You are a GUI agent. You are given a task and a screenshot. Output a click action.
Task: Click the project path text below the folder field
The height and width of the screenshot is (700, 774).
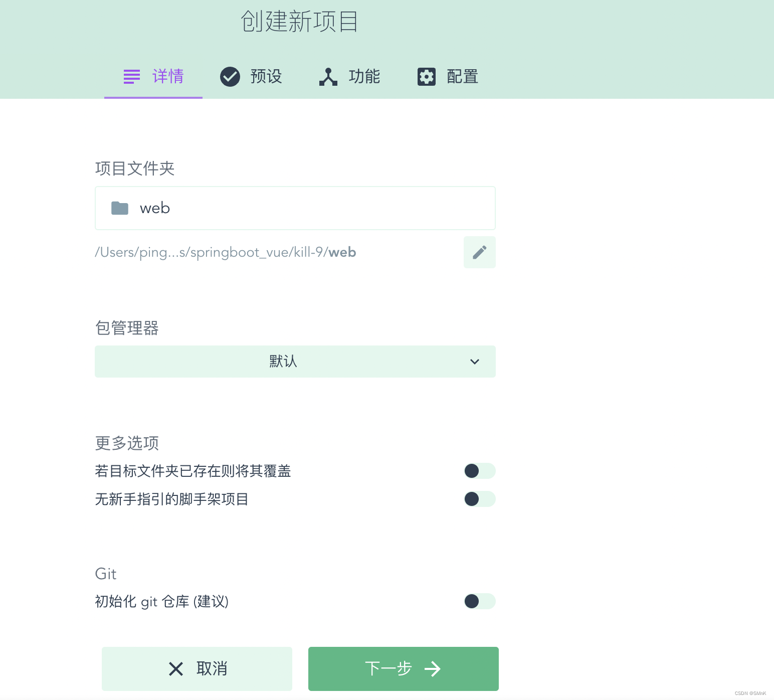click(x=226, y=252)
